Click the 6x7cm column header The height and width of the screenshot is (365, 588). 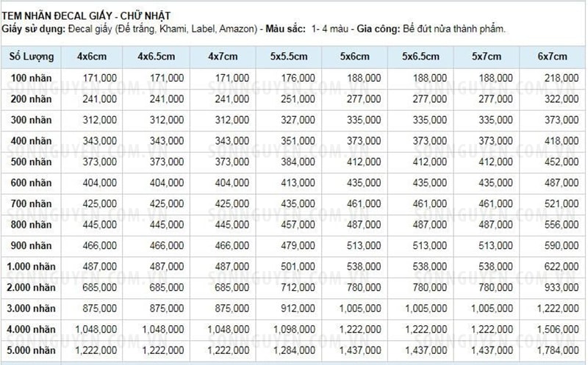click(x=553, y=57)
